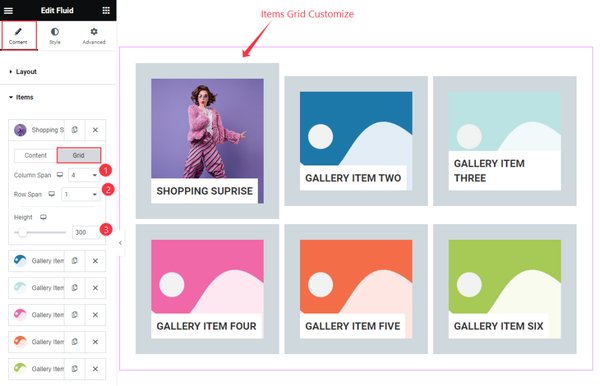Open the Row Span dropdown
Viewport: 600px width, 386px height.
(80, 194)
